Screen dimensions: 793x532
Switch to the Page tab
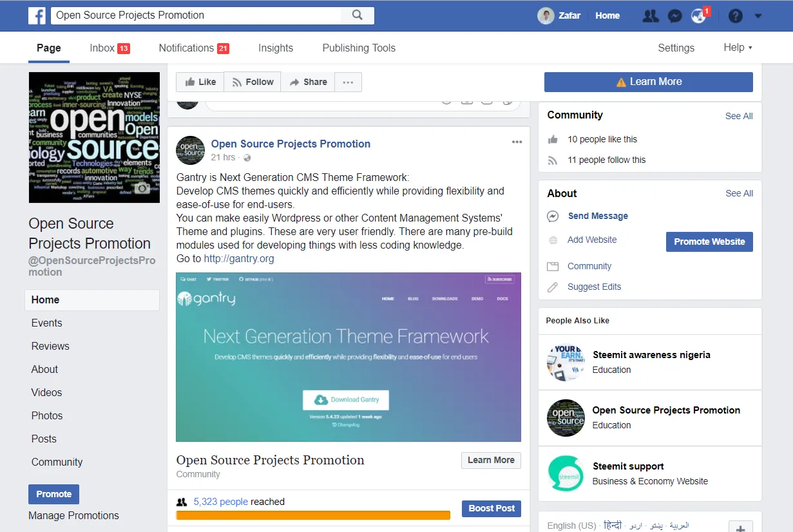(49, 48)
